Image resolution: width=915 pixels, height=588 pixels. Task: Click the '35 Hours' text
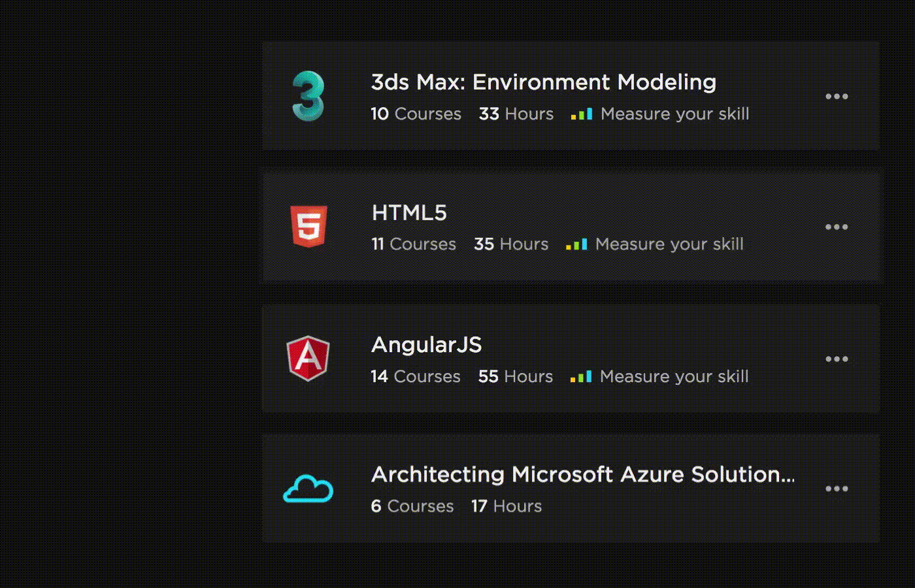[511, 244]
